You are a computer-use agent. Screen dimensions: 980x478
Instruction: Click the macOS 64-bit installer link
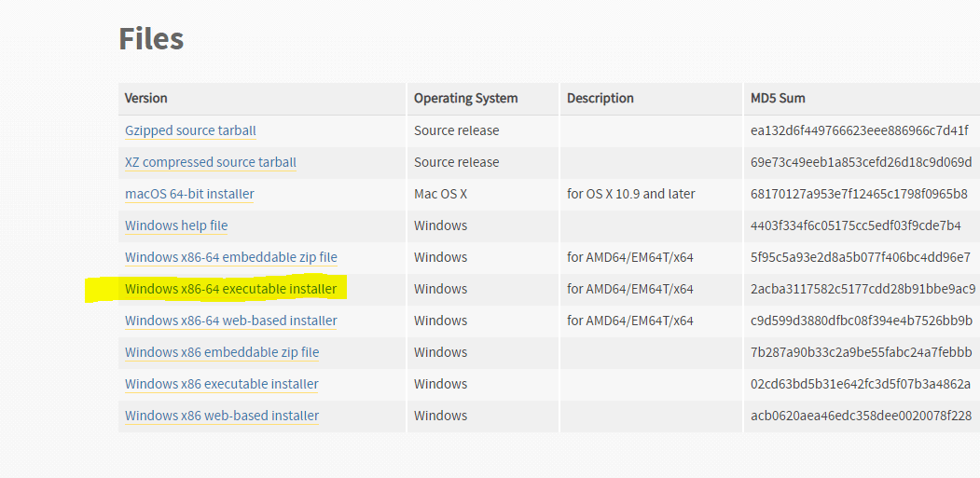189,194
